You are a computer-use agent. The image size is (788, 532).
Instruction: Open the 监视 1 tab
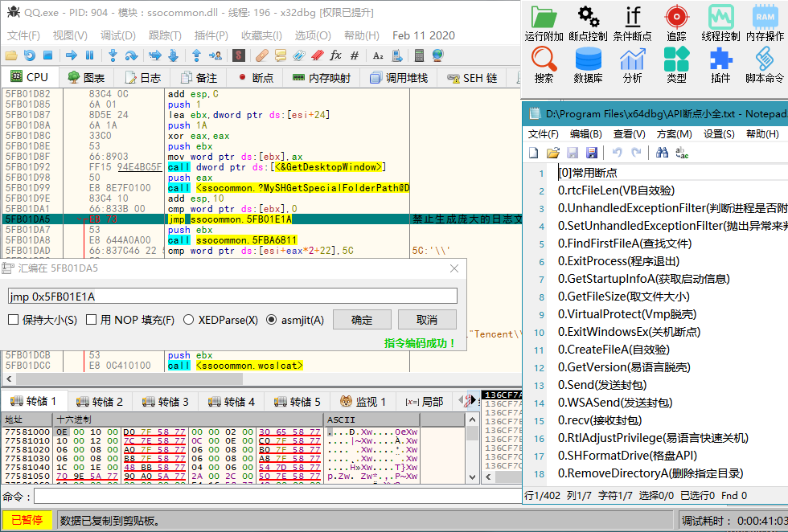click(363, 402)
